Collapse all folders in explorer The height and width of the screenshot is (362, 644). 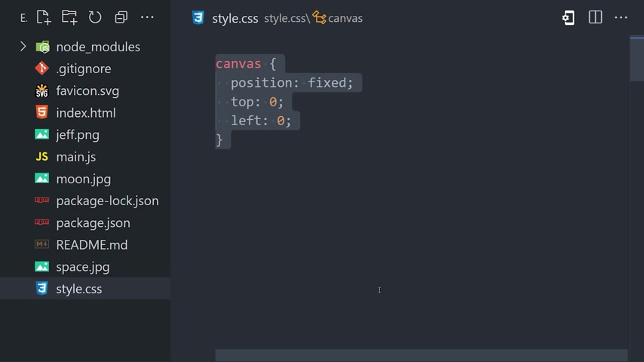tap(121, 17)
